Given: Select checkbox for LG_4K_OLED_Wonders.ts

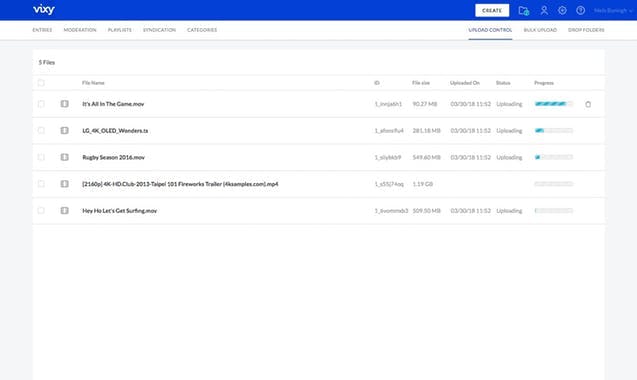Looking at the screenshot, I should 41,130.
